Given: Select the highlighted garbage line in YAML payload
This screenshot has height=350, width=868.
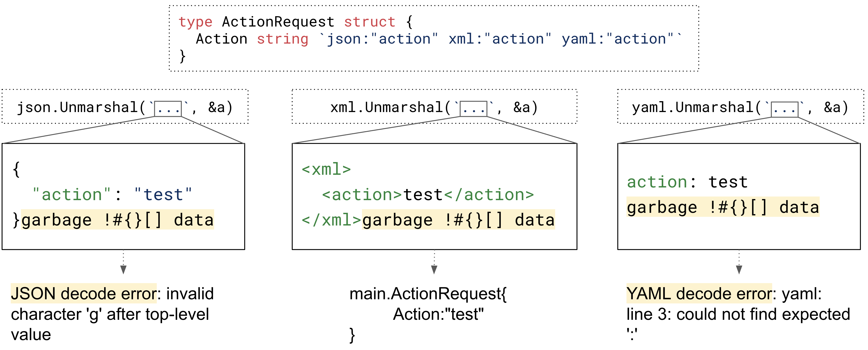Looking at the screenshot, I should (x=723, y=207).
